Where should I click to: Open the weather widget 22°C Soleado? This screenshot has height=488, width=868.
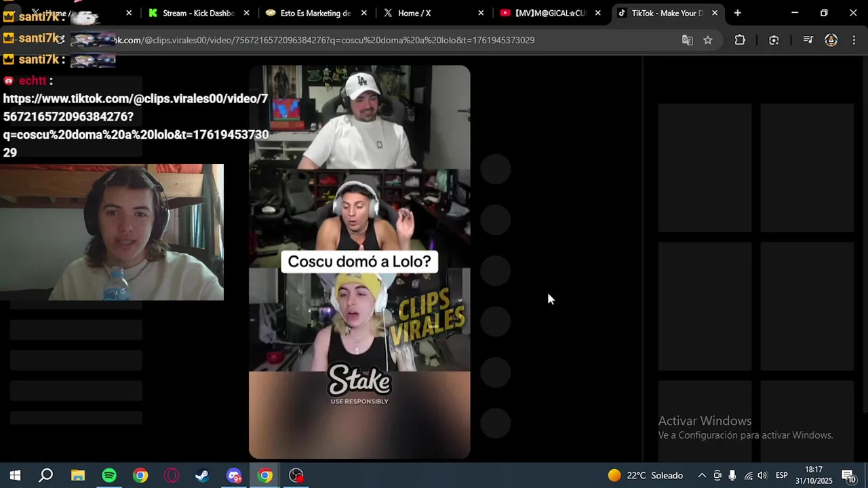(x=646, y=475)
